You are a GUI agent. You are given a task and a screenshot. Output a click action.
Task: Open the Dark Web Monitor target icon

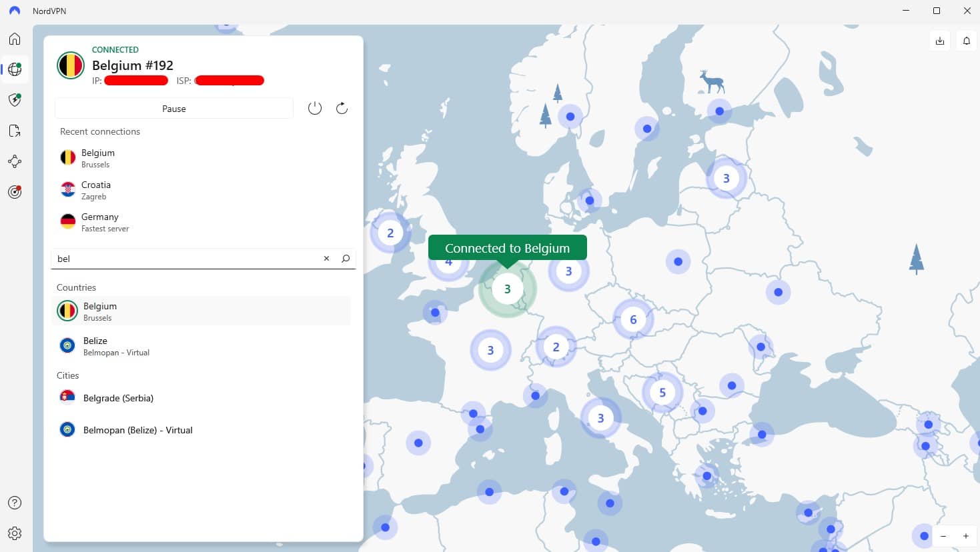pyautogui.click(x=15, y=192)
